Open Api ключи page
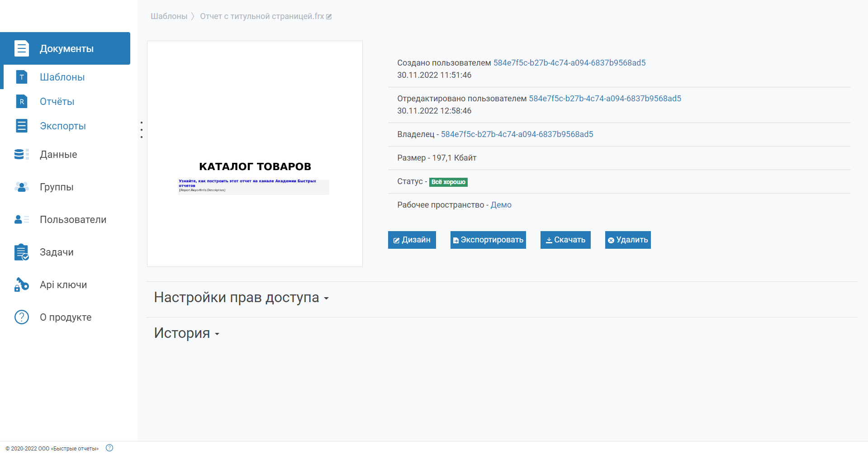Image resolution: width=868 pixels, height=455 pixels. pos(63,284)
